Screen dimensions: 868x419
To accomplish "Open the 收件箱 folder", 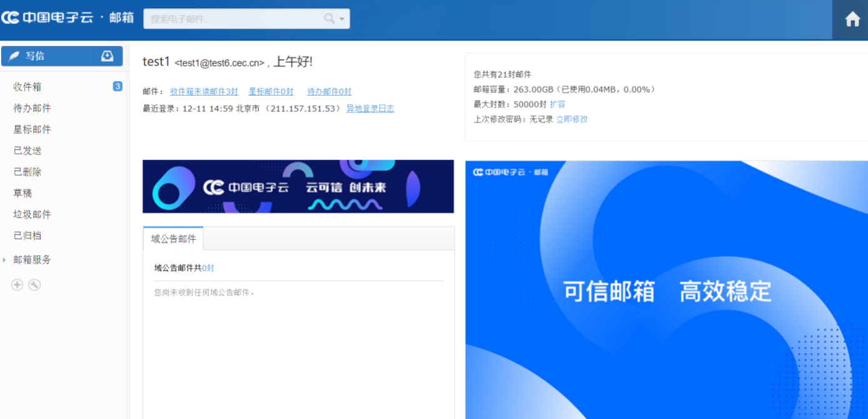I will click(28, 87).
